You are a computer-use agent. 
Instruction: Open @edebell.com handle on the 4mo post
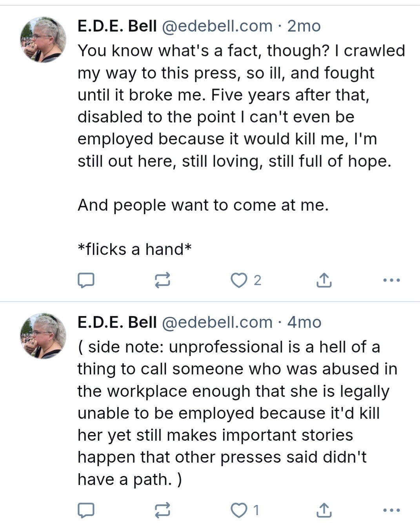217,322
